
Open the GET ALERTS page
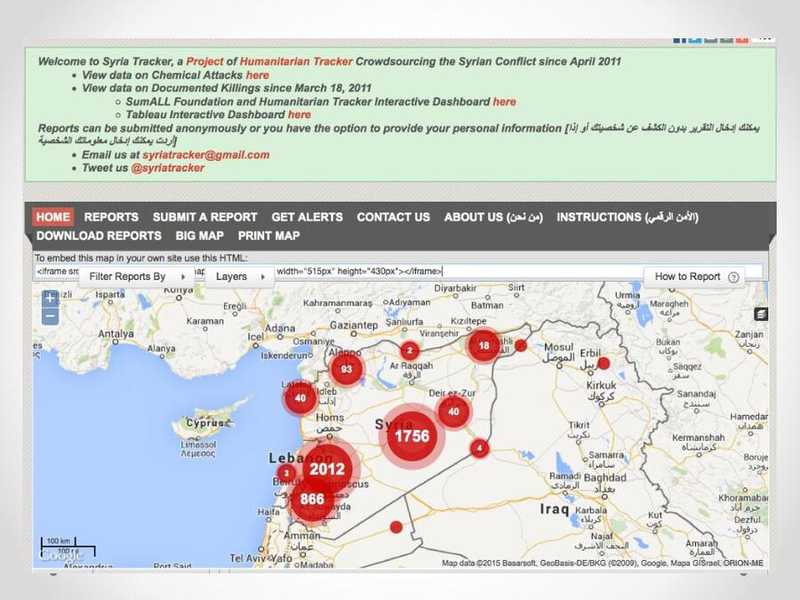307,217
